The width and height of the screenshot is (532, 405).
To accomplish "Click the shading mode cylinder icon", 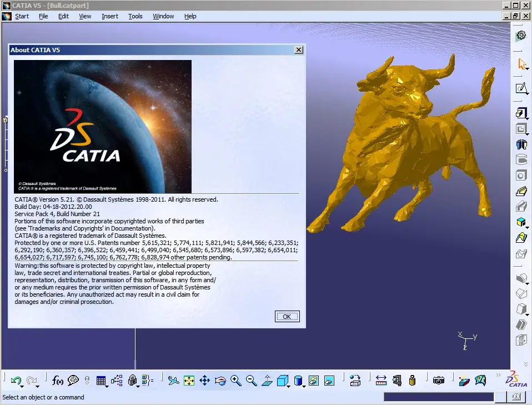I will 298,381.
